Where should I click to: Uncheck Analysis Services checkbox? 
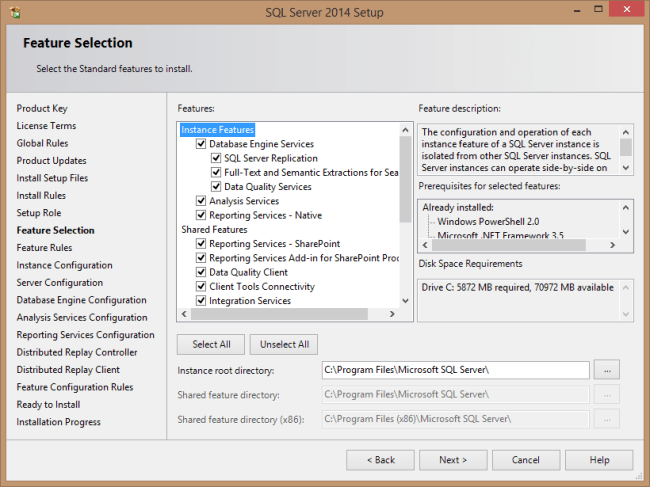(201, 201)
